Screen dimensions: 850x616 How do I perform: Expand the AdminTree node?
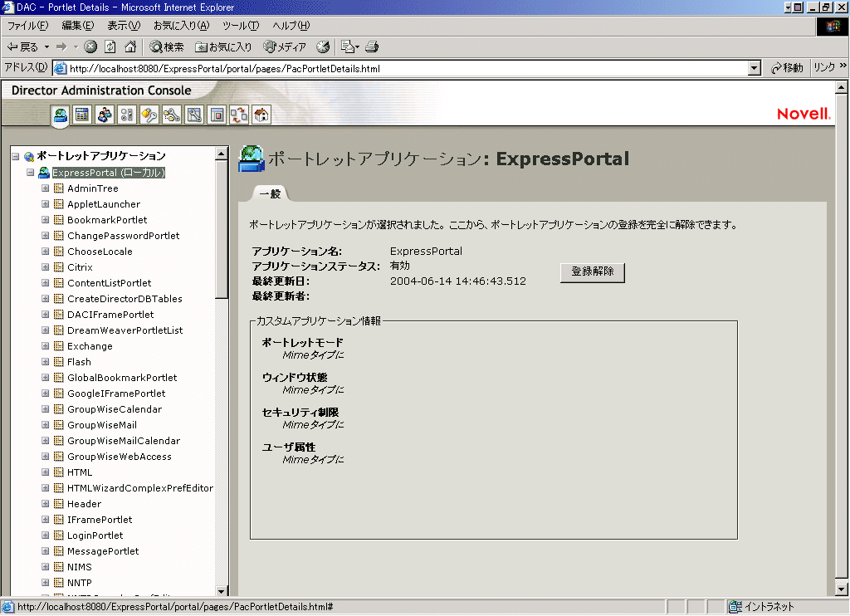pyautogui.click(x=45, y=188)
